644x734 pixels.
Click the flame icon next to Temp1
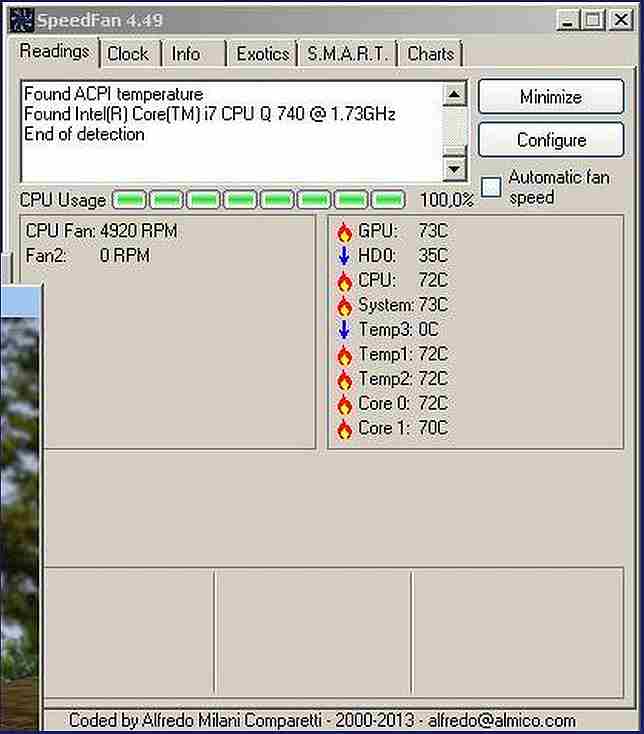(x=344, y=354)
